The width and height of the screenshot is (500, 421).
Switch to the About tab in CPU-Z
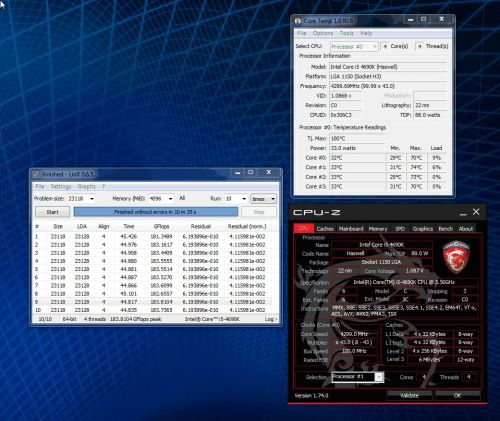(466, 229)
